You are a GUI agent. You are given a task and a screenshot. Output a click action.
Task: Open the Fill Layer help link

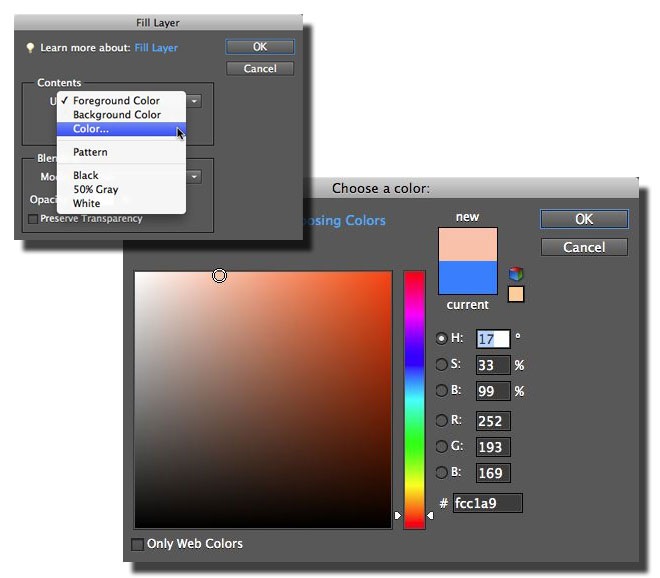click(156, 48)
